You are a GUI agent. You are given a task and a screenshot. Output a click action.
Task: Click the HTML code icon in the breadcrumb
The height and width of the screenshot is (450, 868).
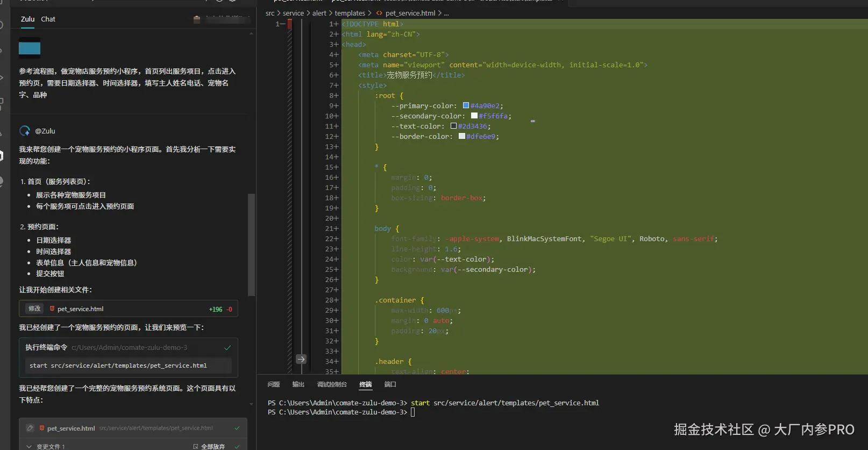click(379, 13)
